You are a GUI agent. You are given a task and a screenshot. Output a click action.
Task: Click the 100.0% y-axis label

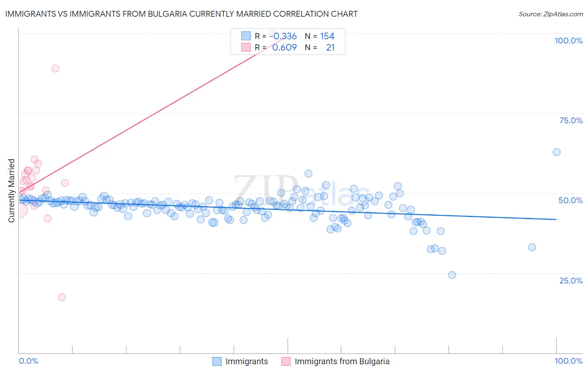(569, 41)
